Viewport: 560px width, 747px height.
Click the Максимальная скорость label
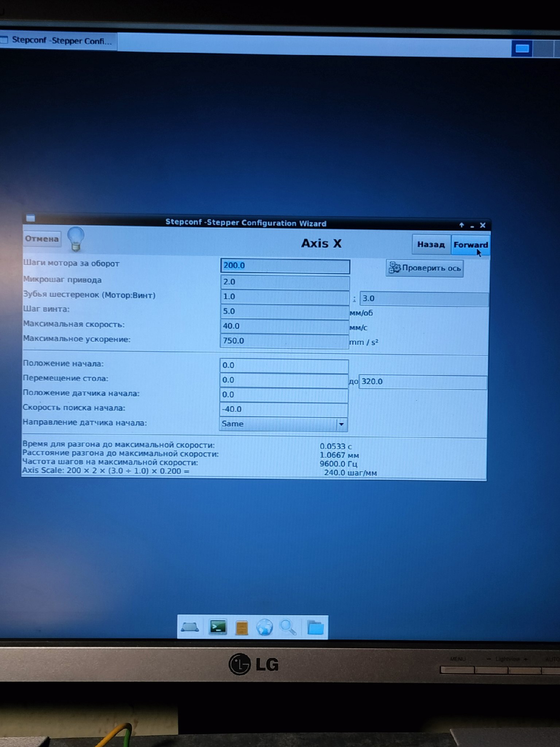74,324
